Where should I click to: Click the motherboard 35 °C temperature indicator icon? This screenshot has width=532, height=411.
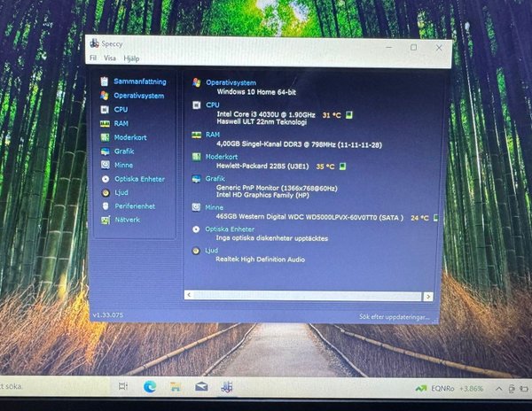(x=342, y=167)
